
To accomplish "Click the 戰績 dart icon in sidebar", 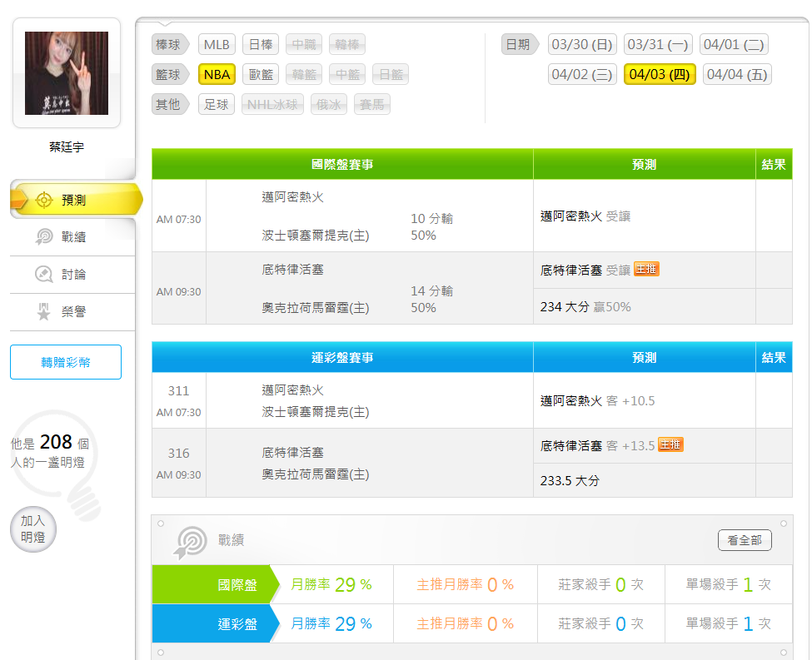I will pos(44,237).
